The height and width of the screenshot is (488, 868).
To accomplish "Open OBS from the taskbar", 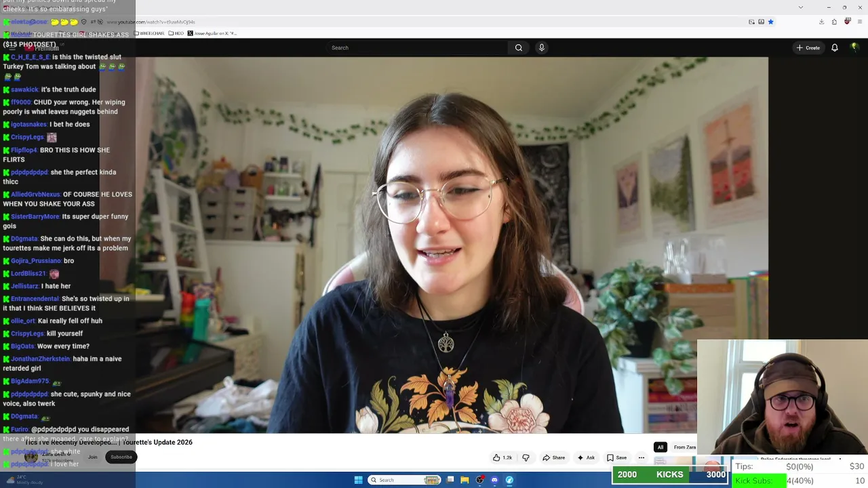I will point(480,480).
